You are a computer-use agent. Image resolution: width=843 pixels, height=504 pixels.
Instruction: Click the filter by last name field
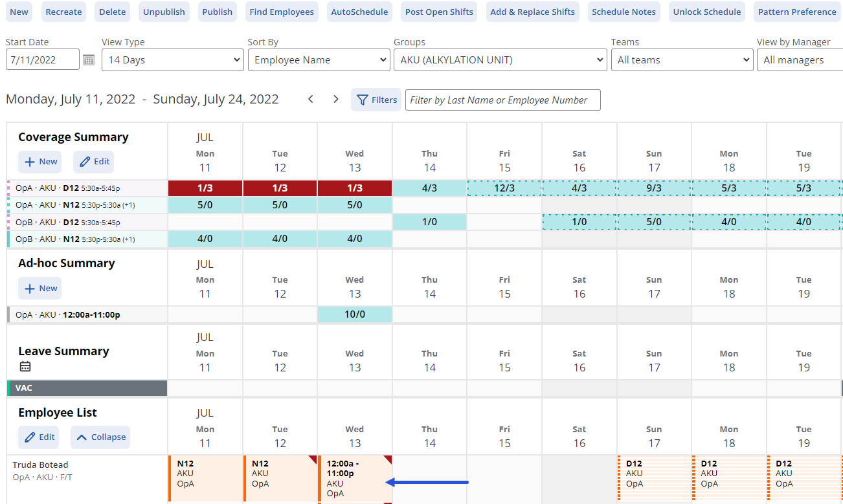503,100
